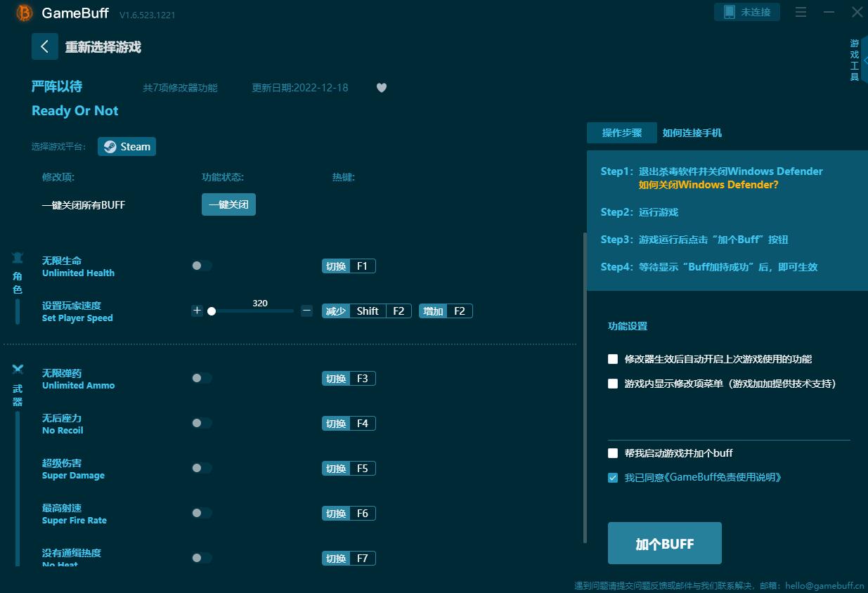The width and height of the screenshot is (868, 593).
Task: Click the hello@gamebuff.cn email text
Action: pyautogui.click(x=824, y=585)
